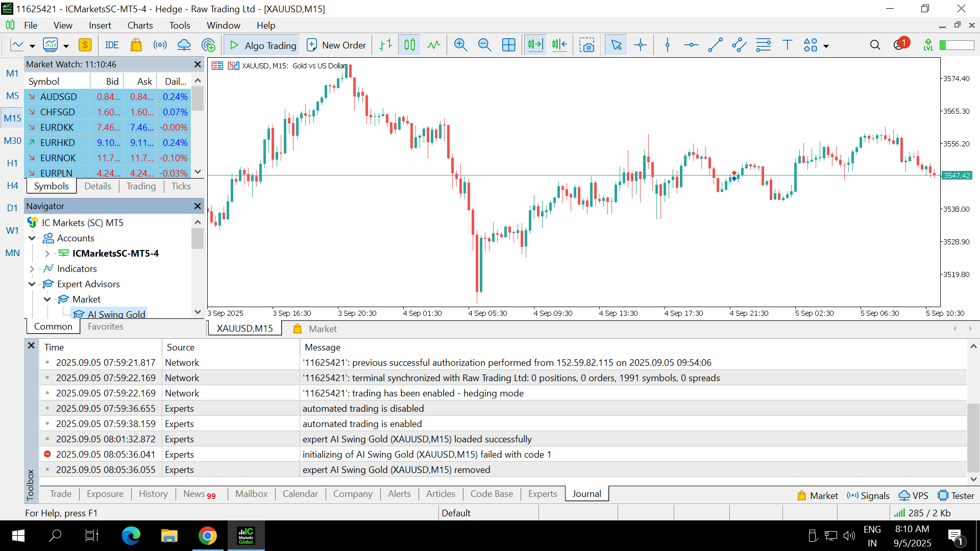The width and height of the screenshot is (980, 551).
Task: Click the New Order button
Action: [336, 45]
